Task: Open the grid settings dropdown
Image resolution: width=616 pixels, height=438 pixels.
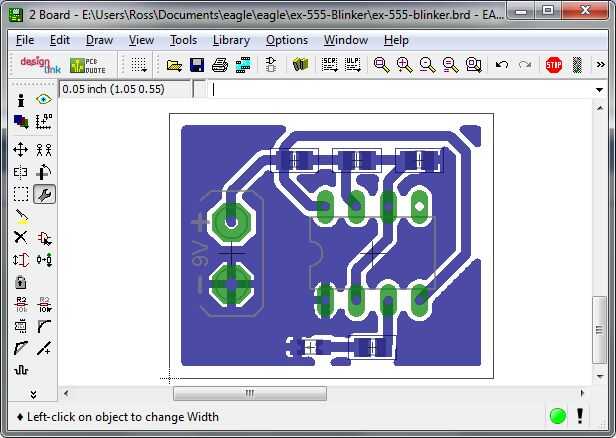Action: tap(139, 65)
